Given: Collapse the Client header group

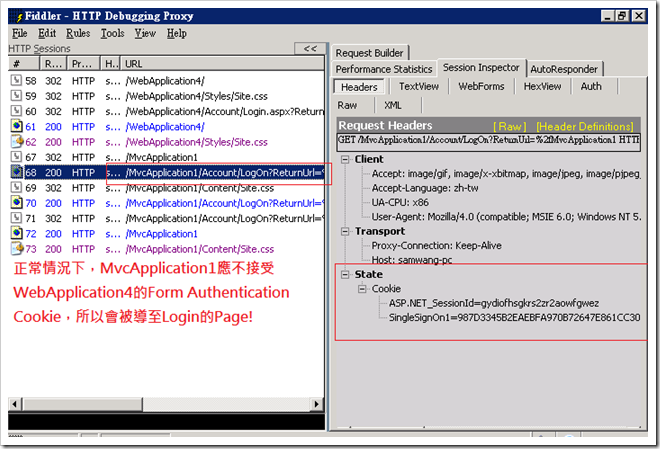Looking at the screenshot, I should point(345,159).
